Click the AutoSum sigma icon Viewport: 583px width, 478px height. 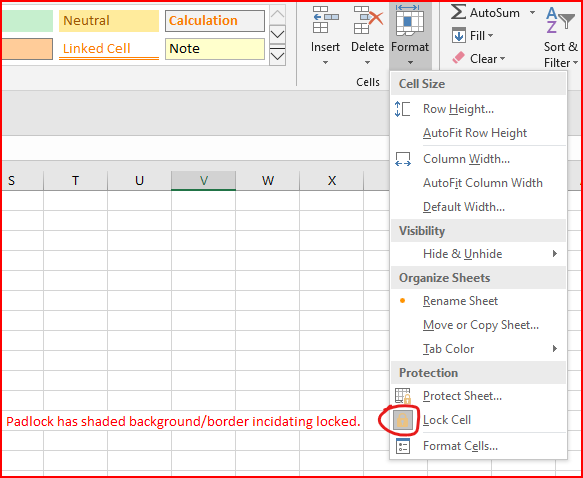(x=458, y=13)
